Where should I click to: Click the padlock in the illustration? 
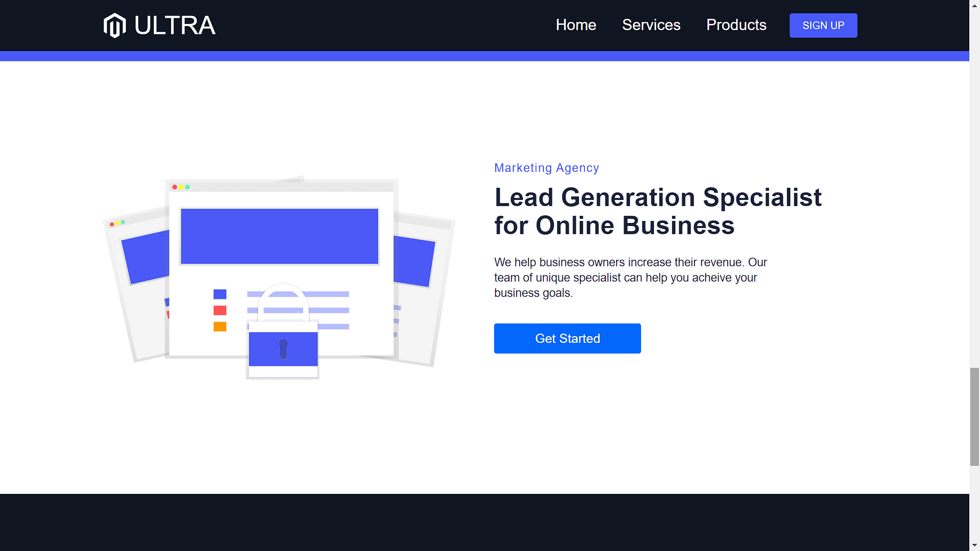pos(283,332)
